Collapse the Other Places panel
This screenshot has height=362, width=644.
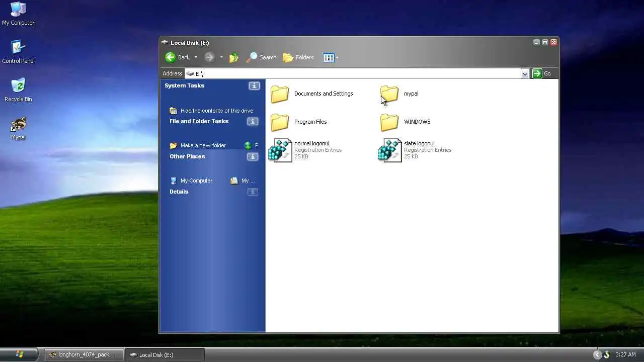point(253,157)
